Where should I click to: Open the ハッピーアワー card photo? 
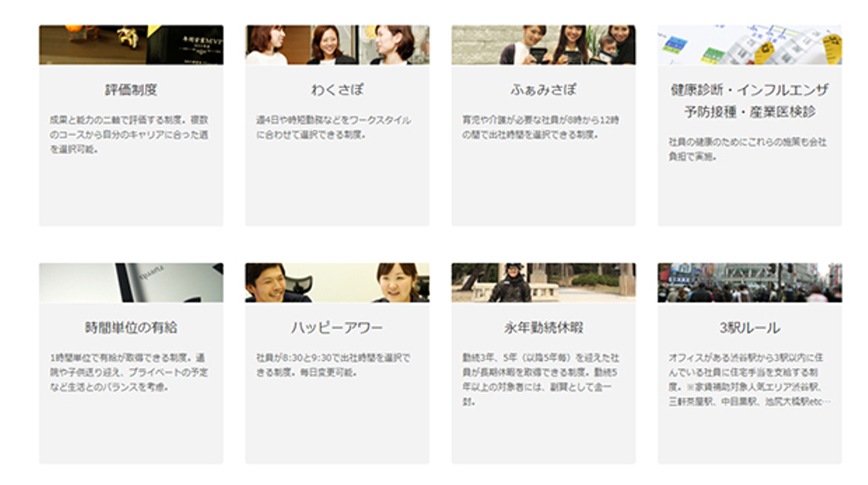337,282
